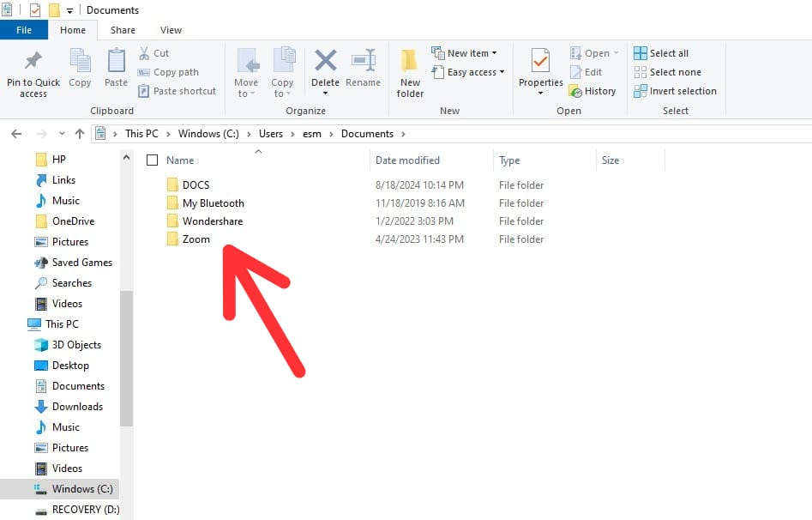Click the Edit icon in Open group

(x=575, y=72)
